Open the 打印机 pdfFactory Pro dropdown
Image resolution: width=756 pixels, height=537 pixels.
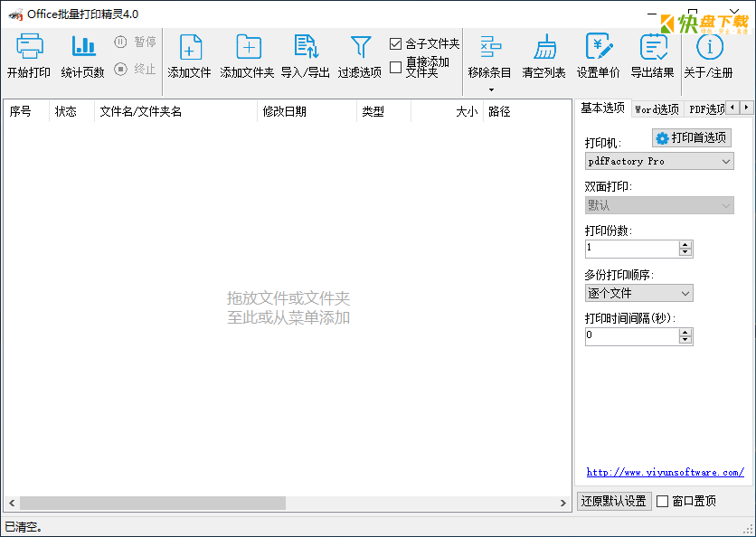659,162
